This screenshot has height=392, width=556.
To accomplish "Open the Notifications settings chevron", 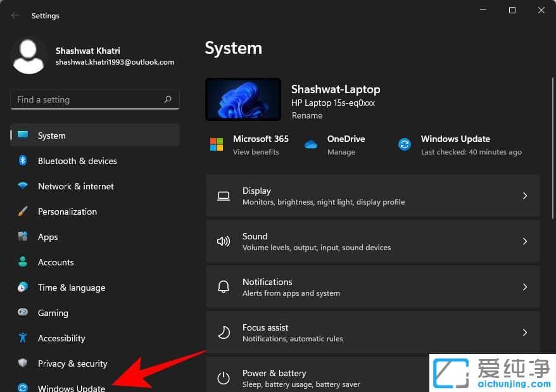I will 524,287.
